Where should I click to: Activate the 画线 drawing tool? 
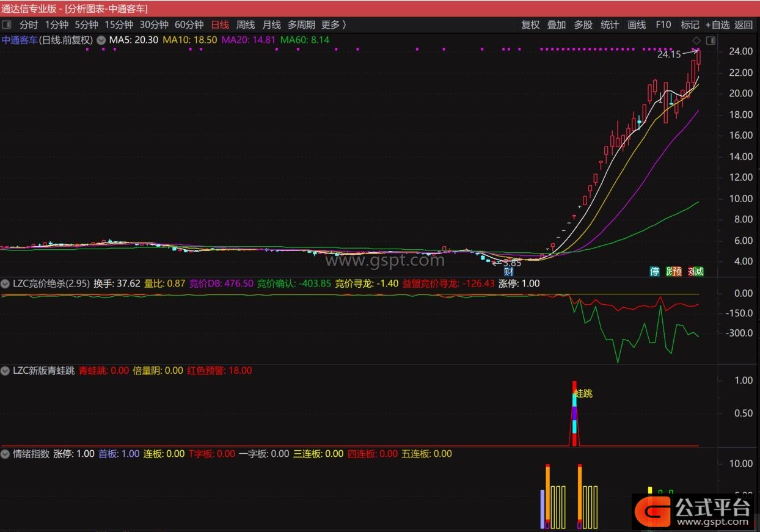637,25
